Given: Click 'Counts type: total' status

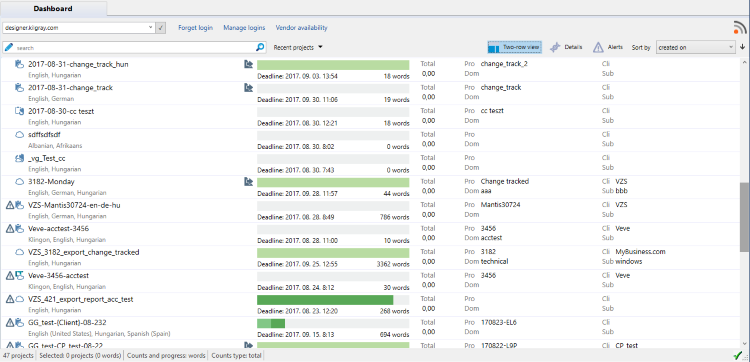Looking at the screenshot, I should (x=236, y=355).
